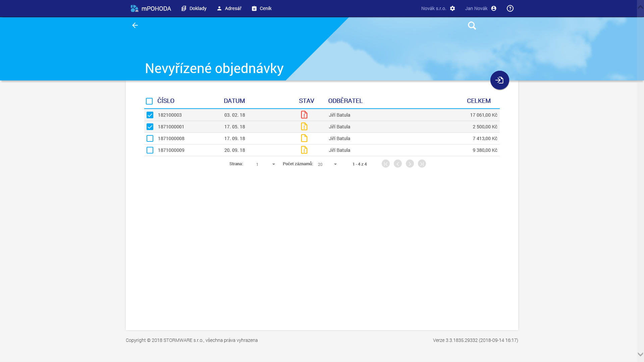644x362 pixels.
Task: Open Jan Novák user account icon
Action: 494,8
